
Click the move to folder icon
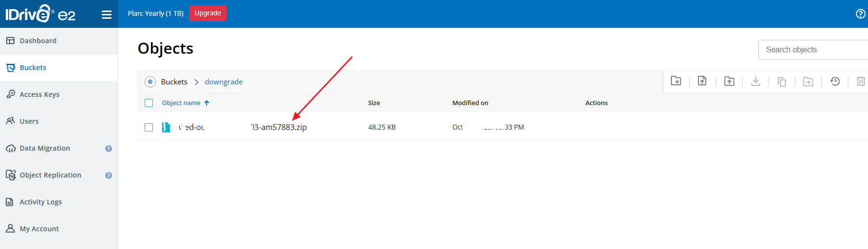[x=808, y=82]
